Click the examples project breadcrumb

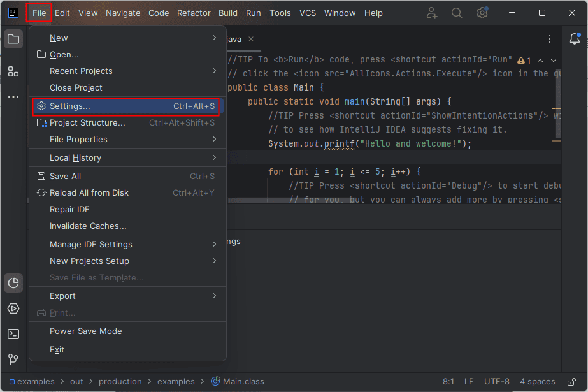32,382
